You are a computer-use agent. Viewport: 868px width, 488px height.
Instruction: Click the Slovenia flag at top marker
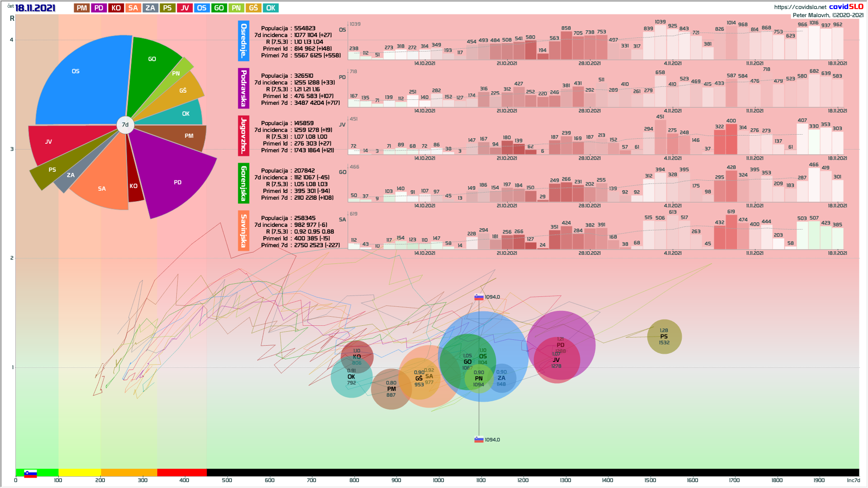point(479,297)
